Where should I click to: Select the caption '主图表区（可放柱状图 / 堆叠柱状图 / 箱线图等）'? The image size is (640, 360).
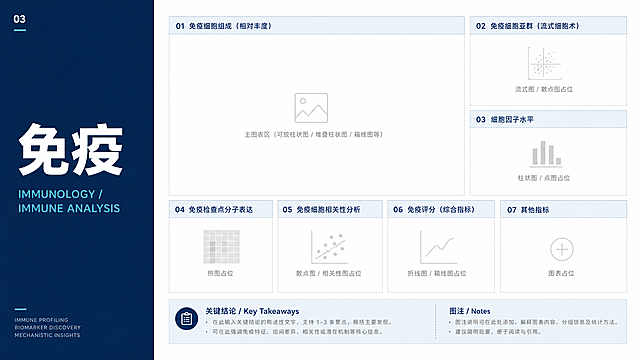point(313,134)
